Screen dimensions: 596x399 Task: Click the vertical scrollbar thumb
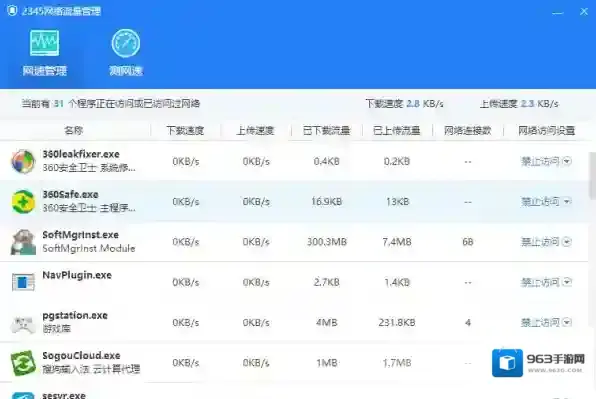pyautogui.click(x=593, y=175)
